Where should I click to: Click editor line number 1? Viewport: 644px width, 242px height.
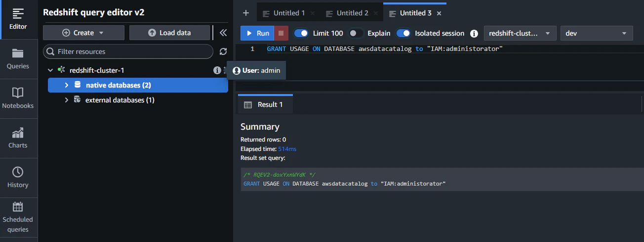252,49
